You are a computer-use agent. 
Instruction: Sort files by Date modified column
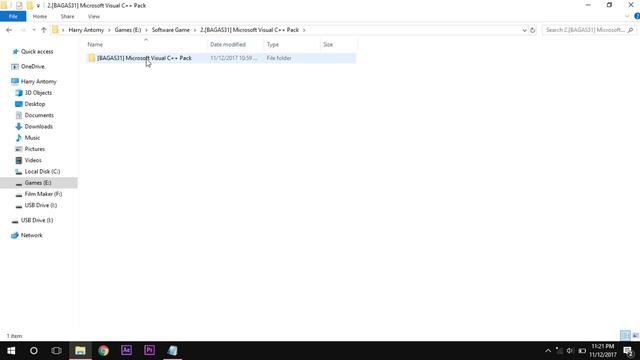point(228,44)
